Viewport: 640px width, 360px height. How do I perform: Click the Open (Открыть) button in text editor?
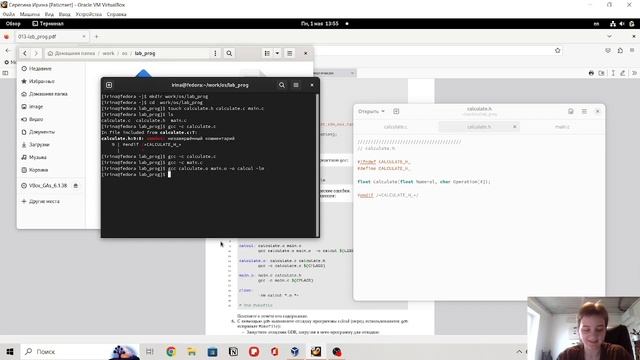click(x=368, y=111)
